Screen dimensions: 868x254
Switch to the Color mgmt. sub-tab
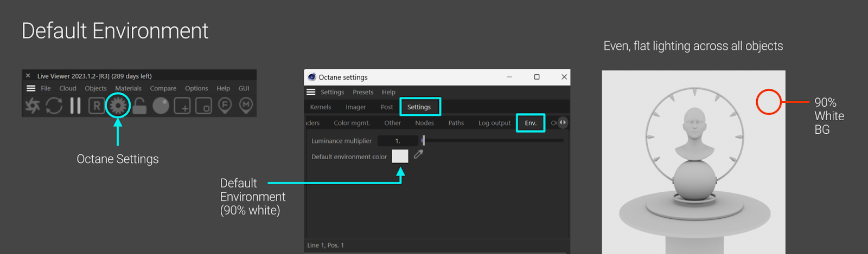point(352,123)
